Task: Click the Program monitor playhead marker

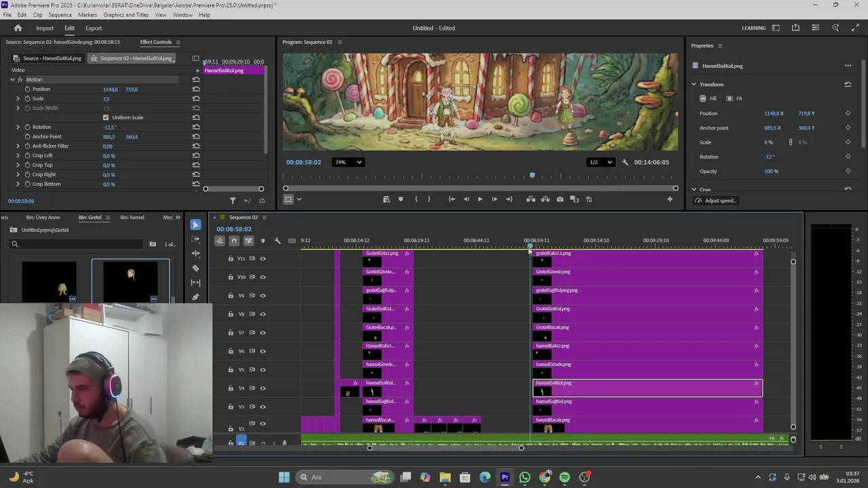Action: click(x=532, y=176)
